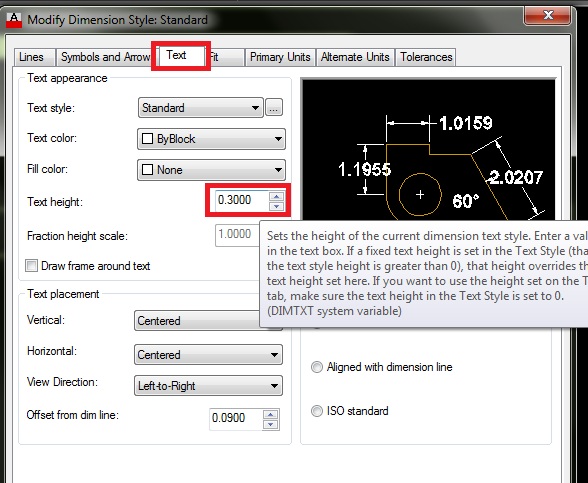Expand the Text color ByBlock dropdown

click(212, 139)
